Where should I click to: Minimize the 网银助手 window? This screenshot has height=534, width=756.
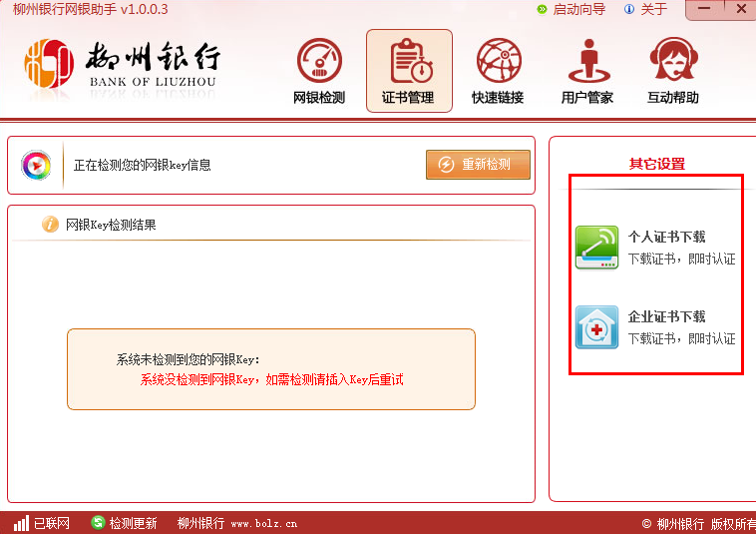[x=704, y=10]
